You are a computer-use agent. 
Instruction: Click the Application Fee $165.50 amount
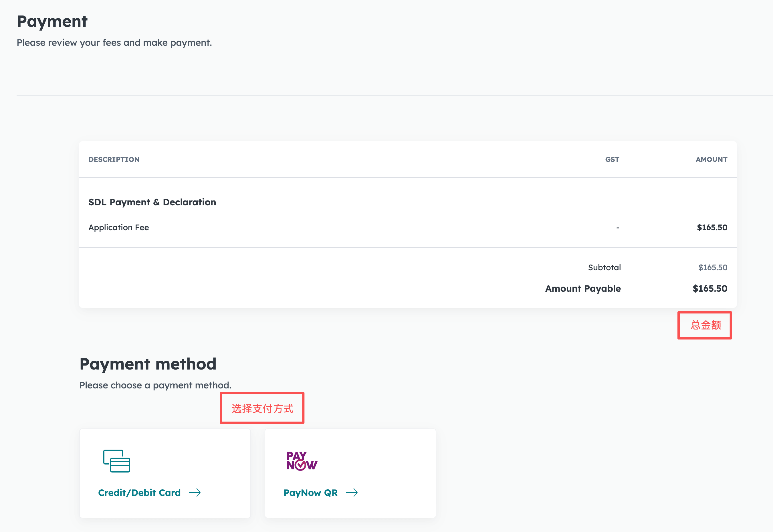point(712,228)
